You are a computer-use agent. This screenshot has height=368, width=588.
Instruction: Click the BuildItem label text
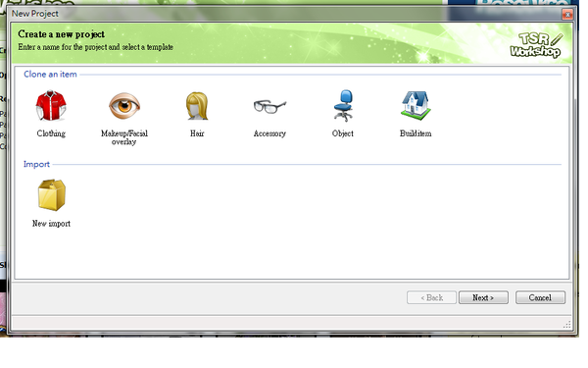click(x=416, y=133)
